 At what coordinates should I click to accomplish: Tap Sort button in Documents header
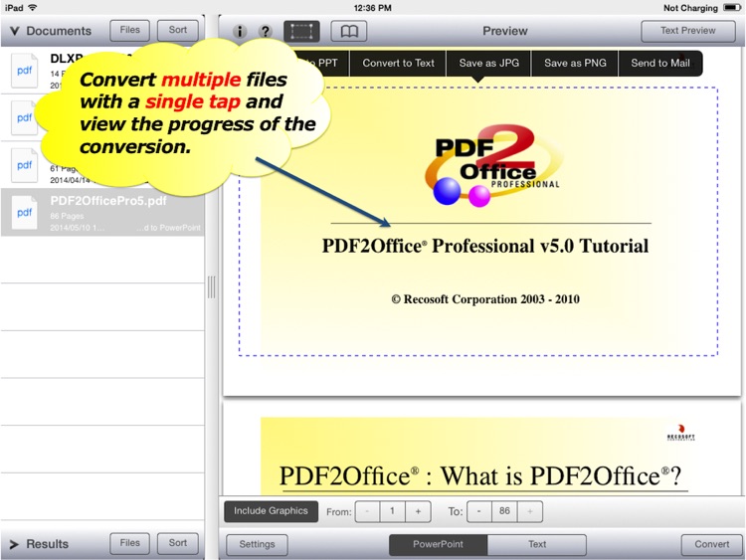(x=178, y=31)
